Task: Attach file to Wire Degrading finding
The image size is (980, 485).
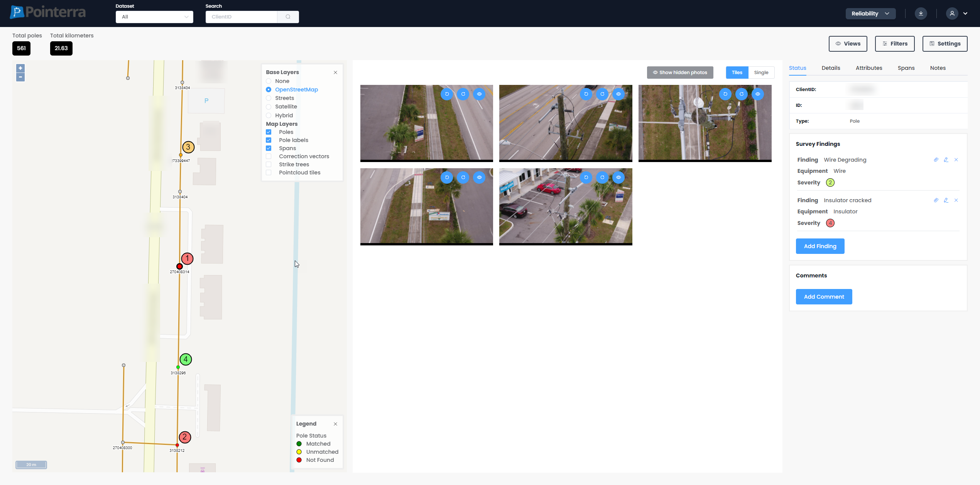Action: click(936, 160)
